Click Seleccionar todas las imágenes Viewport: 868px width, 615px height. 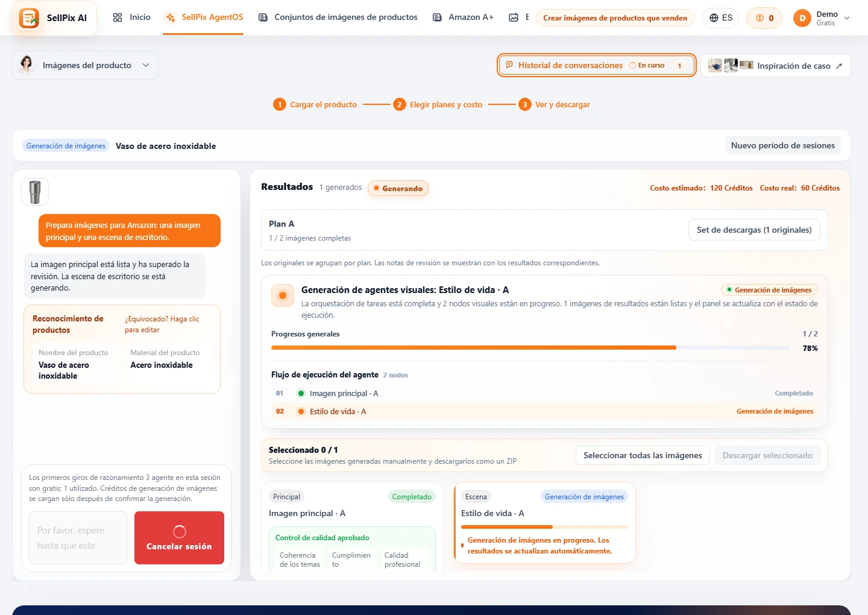[x=643, y=455]
